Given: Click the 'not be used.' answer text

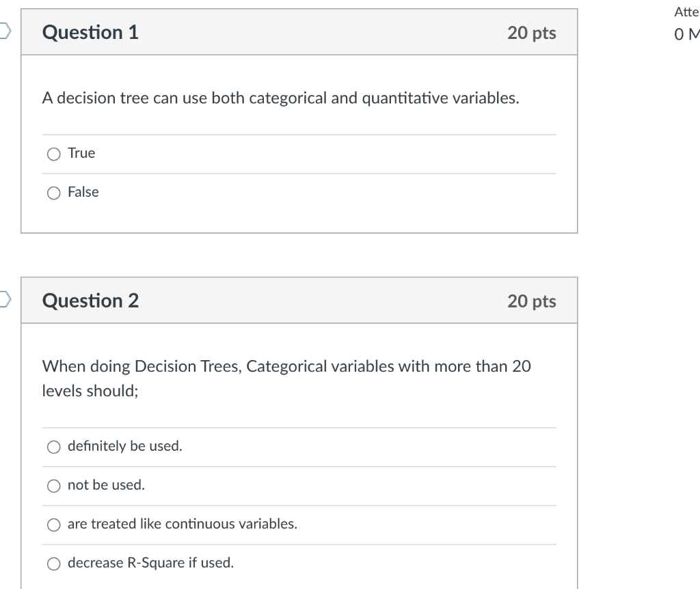Looking at the screenshot, I should click(106, 484).
